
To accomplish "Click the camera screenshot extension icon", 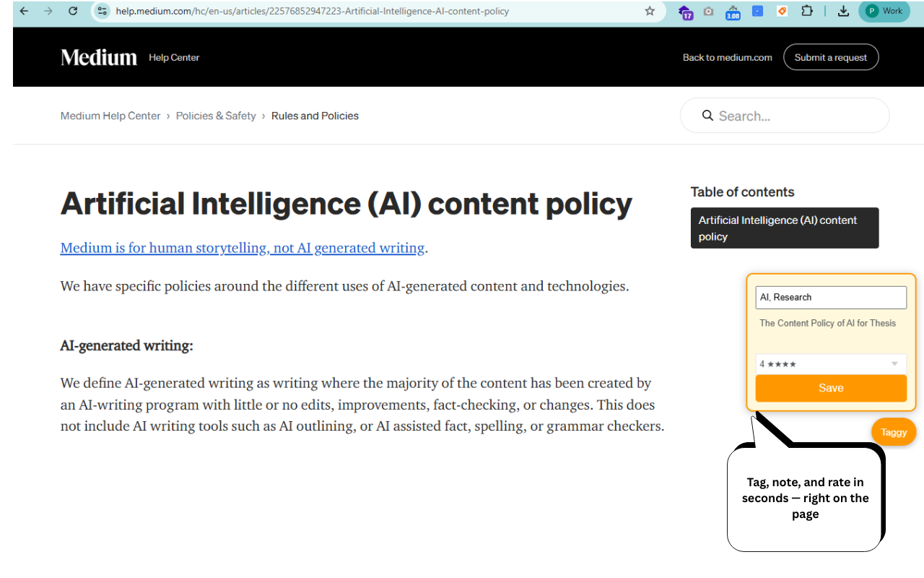I will [708, 11].
